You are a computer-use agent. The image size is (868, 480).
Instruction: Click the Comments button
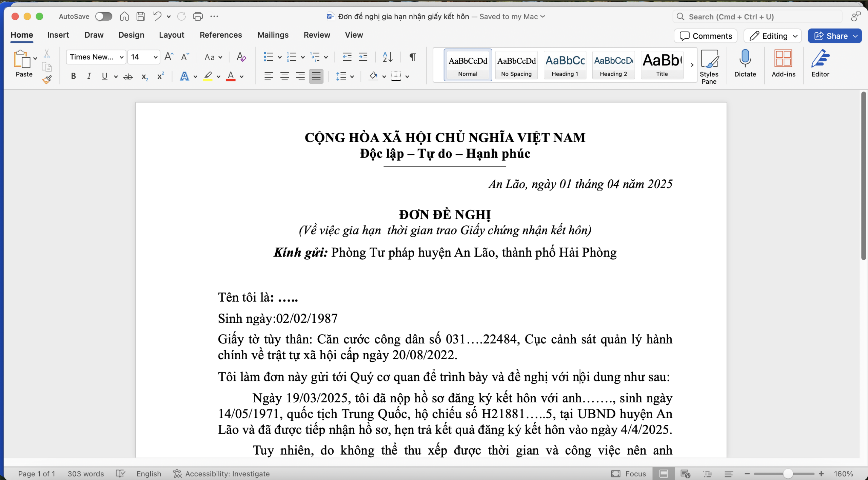706,36
